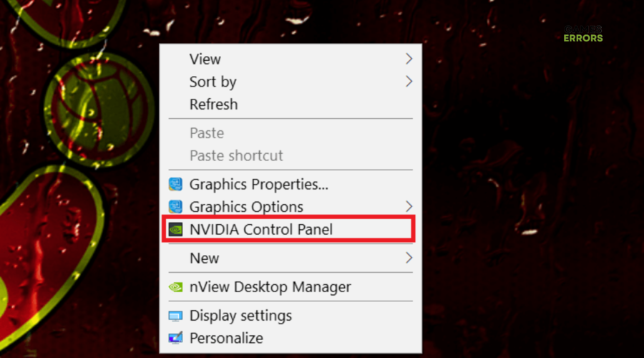Click the Personalize icon
This screenshot has width=644, height=358.
pos(175,338)
